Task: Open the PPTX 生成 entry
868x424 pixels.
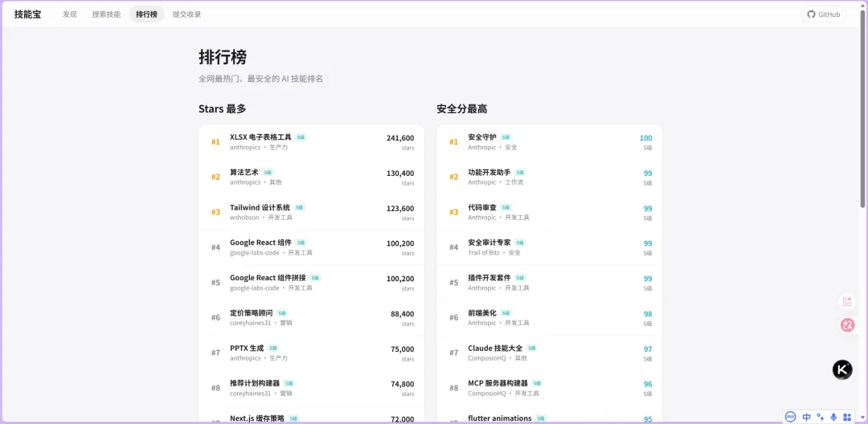Action: [312, 353]
